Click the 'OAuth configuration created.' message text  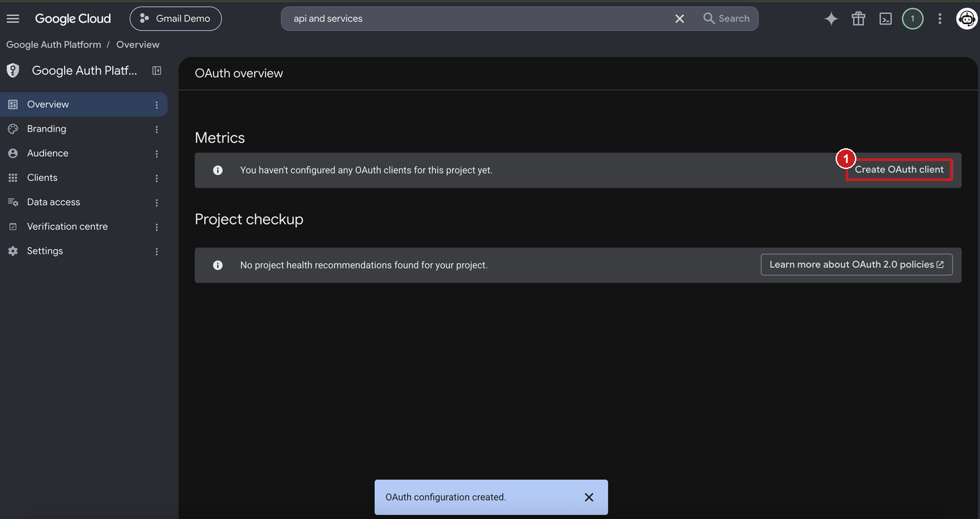446,497
